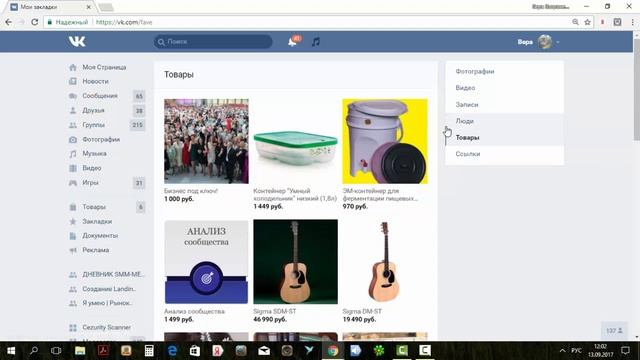Switch to Ссылки bookmarks tab
640x360 pixels.
pos(468,154)
